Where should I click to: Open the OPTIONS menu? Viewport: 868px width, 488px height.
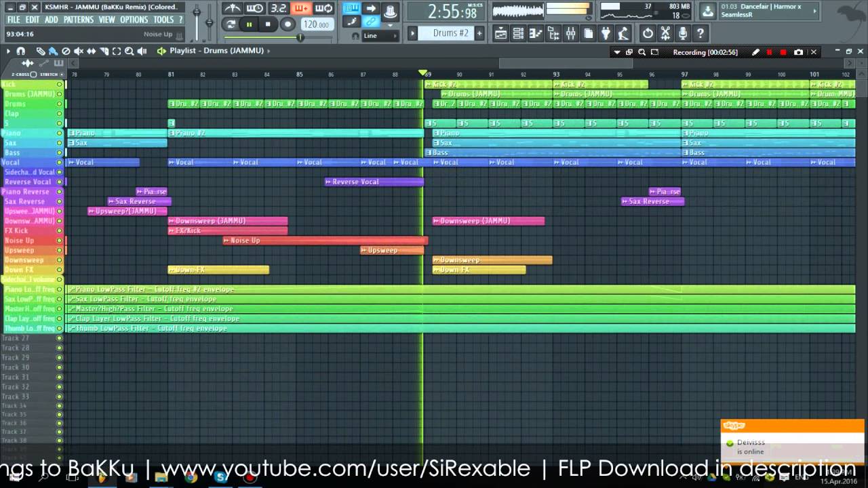134,20
